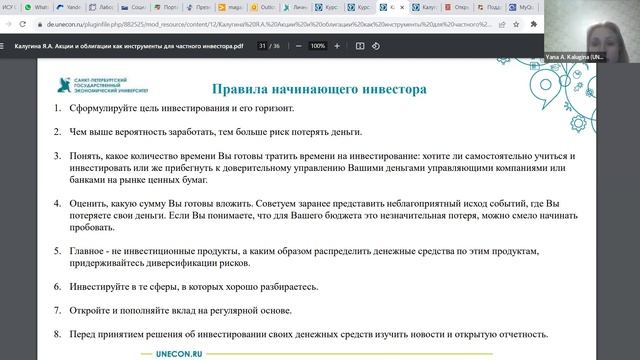Click the rotate counterclockwise icon
Screen dimensions: 640x360
[376, 46]
